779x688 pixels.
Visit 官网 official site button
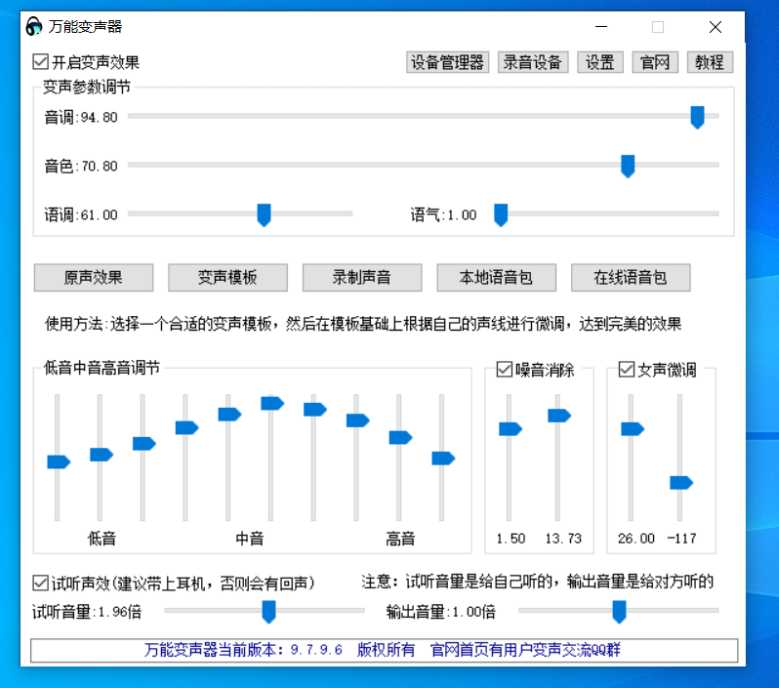[655, 62]
